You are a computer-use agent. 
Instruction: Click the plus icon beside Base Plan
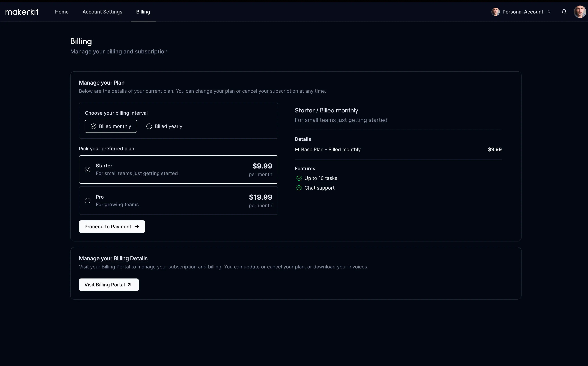[297, 149]
